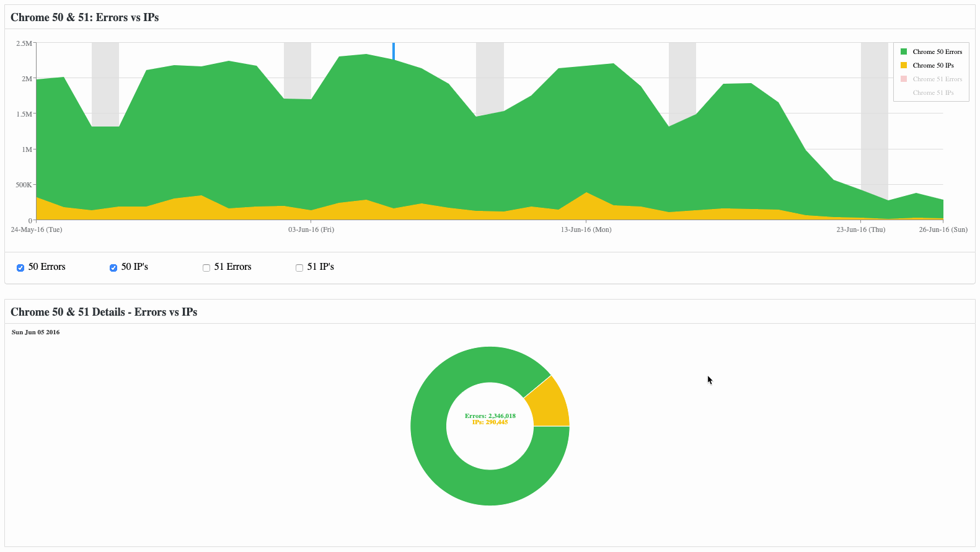Click the IPs: 290,445 center text
Viewport: 980px width, 552px height.
[x=490, y=422]
